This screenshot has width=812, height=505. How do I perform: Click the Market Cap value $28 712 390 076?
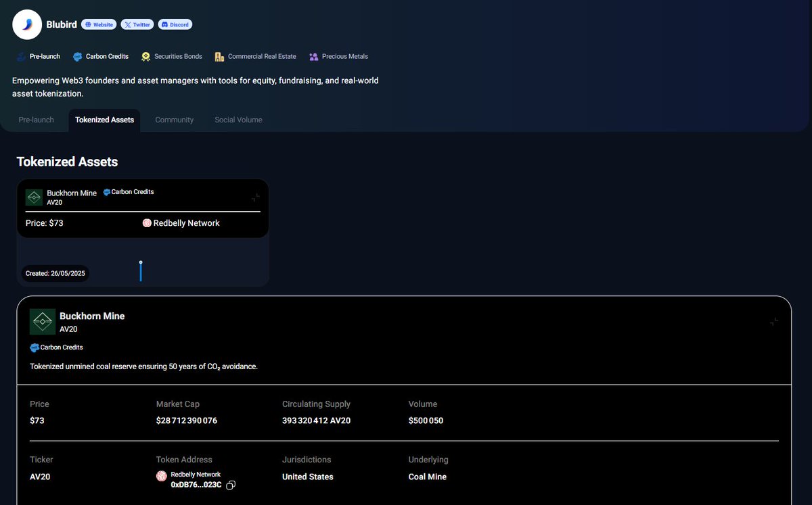pos(187,420)
